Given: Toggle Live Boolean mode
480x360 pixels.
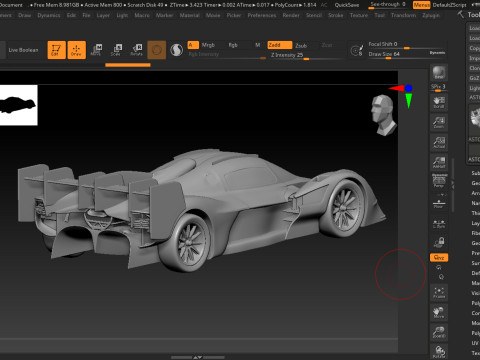Looking at the screenshot, I should (x=23, y=50).
